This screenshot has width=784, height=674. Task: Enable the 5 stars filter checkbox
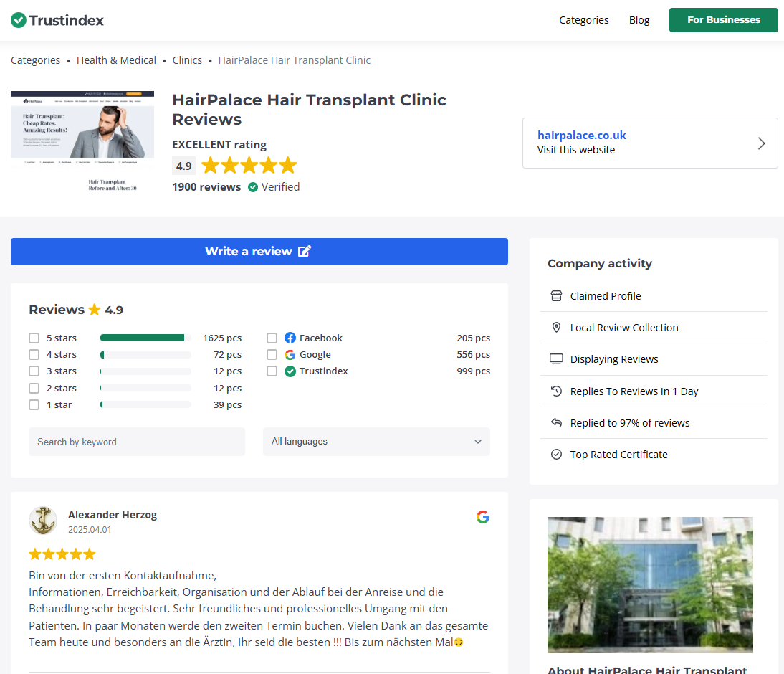(34, 338)
